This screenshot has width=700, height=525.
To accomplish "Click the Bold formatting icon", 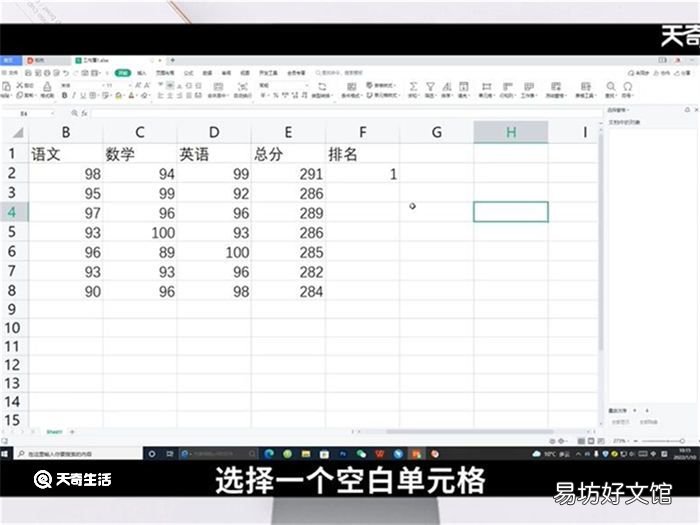I will click(64, 95).
